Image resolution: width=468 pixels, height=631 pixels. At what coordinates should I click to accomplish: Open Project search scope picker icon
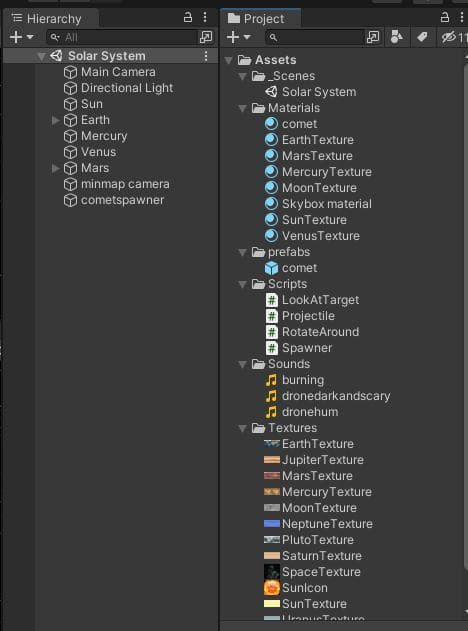(373, 37)
